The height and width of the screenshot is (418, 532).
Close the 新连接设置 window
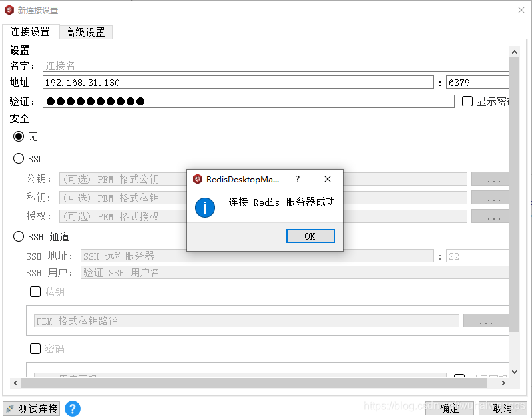pyautogui.click(x=521, y=10)
